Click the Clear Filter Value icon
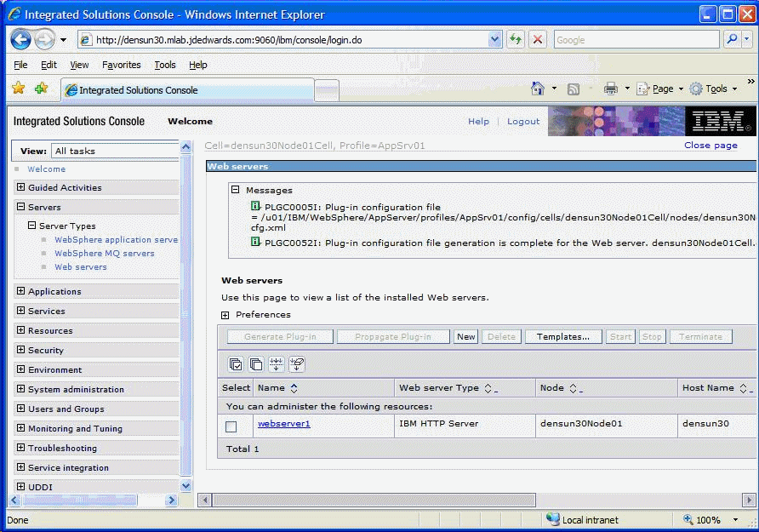Screen dimensions: 759x532 point(297,364)
